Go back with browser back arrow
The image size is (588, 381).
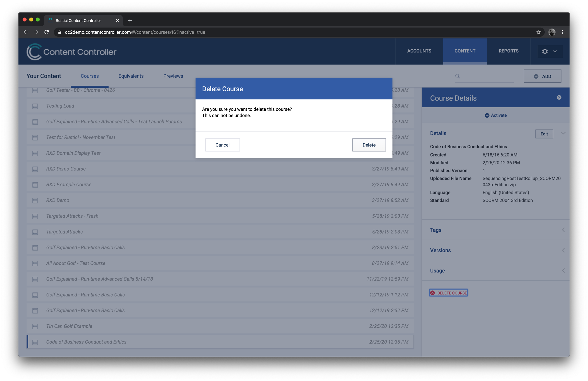[26, 32]
